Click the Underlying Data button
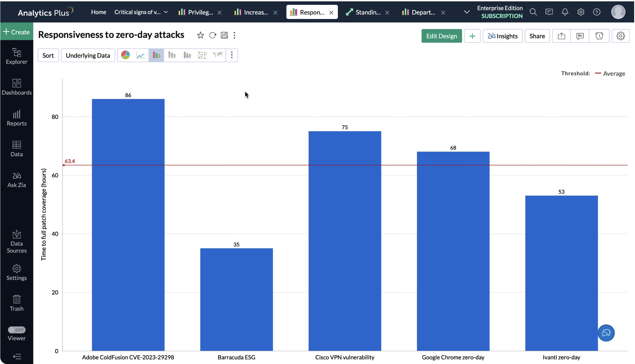The width and height of the screenshot is (635, 364). pyautogui.click(x=88, y=55)
